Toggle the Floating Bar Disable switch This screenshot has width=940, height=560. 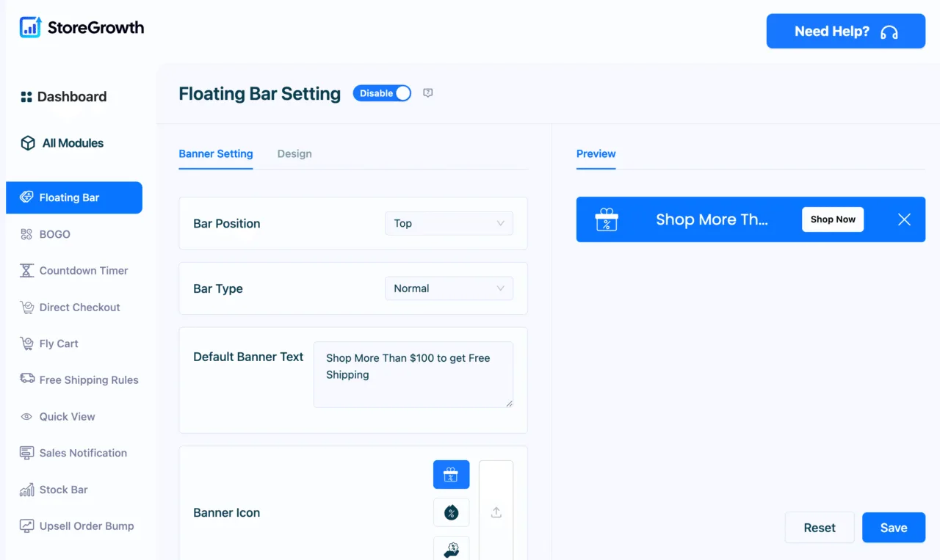[x=382, y=93]
